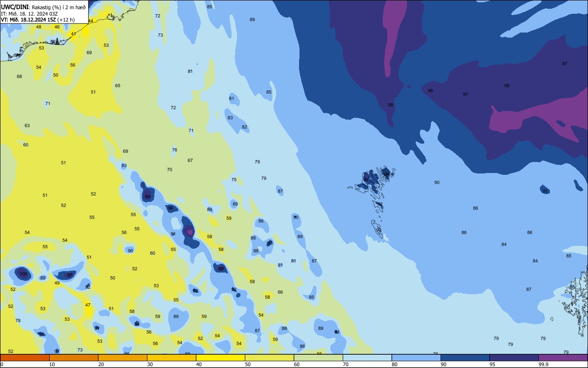The image size is (588, 368).
Task: Click the orange 10–20 legend swatch
Action: coord(73,357)
